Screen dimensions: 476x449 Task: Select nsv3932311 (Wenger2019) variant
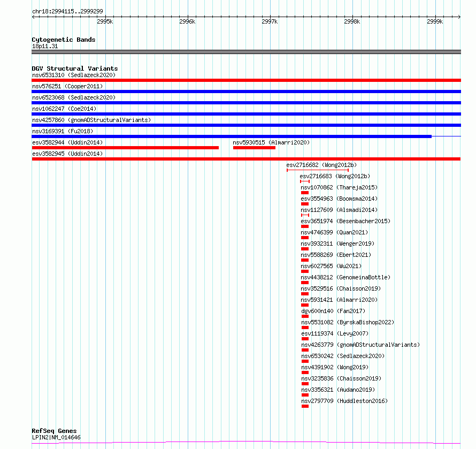coord(337,243)
